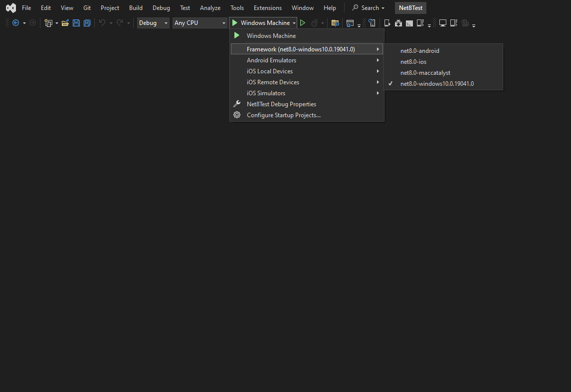Open the Tools menu

(237, 7)
